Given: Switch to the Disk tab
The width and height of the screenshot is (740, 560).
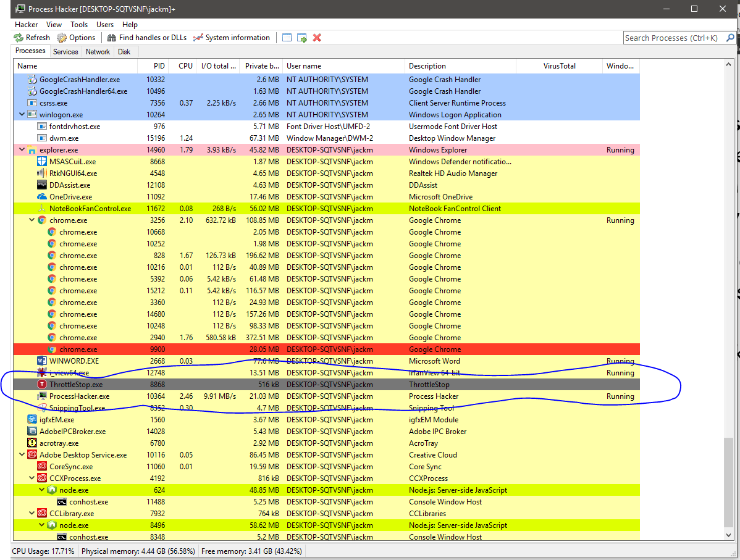Looking at the screenshot, I should click(x=124, y=52).
